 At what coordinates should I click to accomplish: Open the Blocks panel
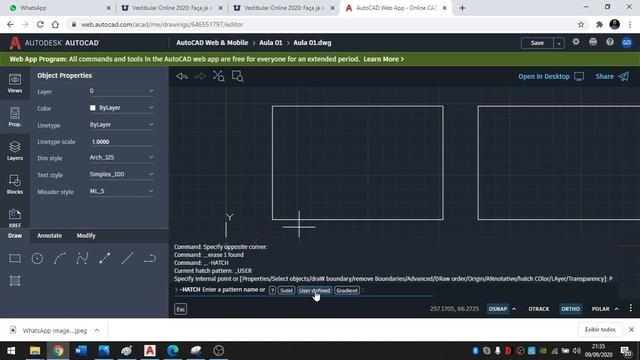[x=15, y=184]
